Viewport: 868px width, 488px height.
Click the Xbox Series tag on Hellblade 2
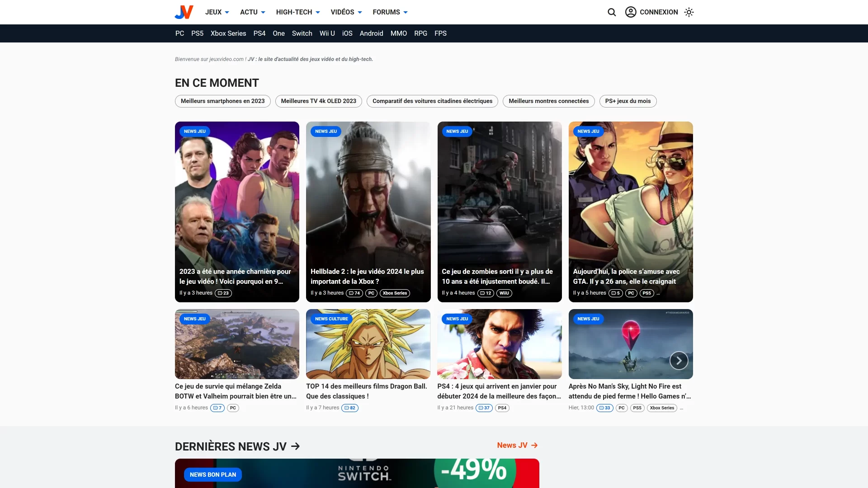395,293
